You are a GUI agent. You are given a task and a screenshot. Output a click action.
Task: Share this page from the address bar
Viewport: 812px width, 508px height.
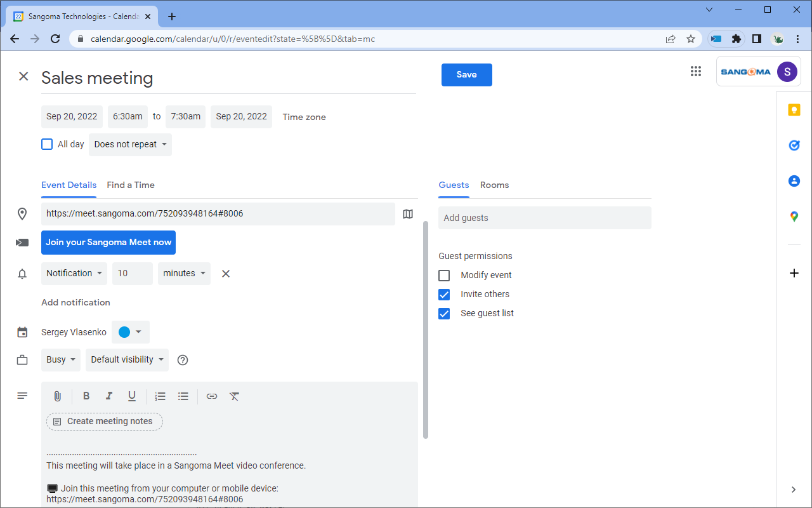coord(671,39)
